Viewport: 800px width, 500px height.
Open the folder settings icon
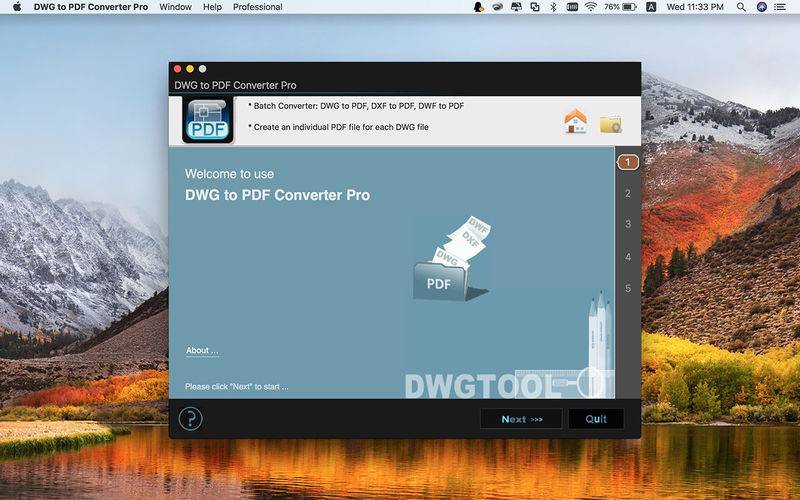tap(610, 124)
